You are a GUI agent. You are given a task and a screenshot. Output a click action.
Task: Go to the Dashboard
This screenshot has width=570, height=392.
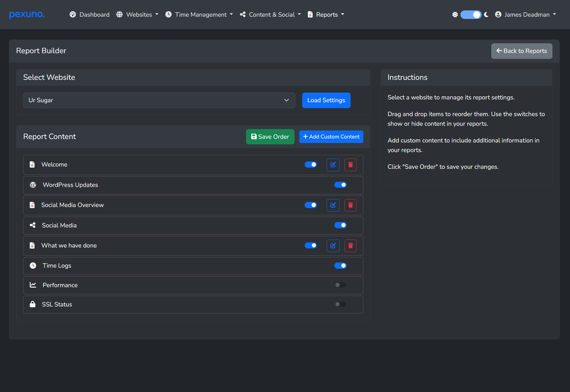(x=89, y=15)
